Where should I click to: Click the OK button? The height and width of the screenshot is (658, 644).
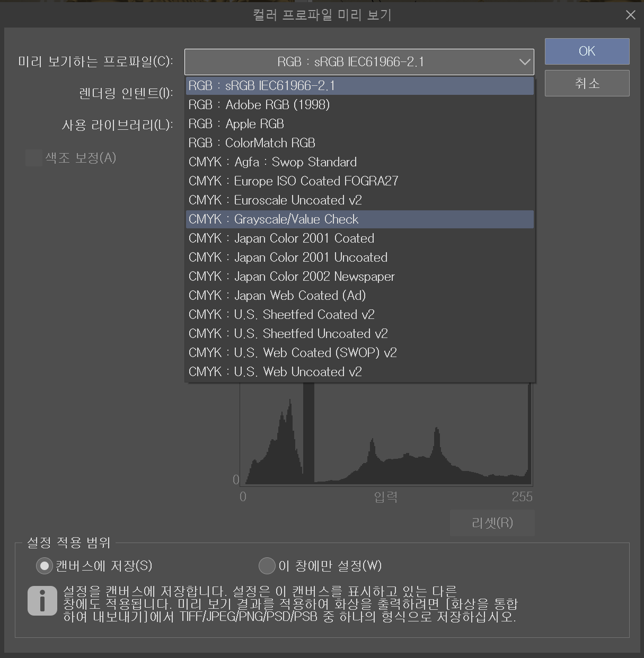(x=587, y=51)
